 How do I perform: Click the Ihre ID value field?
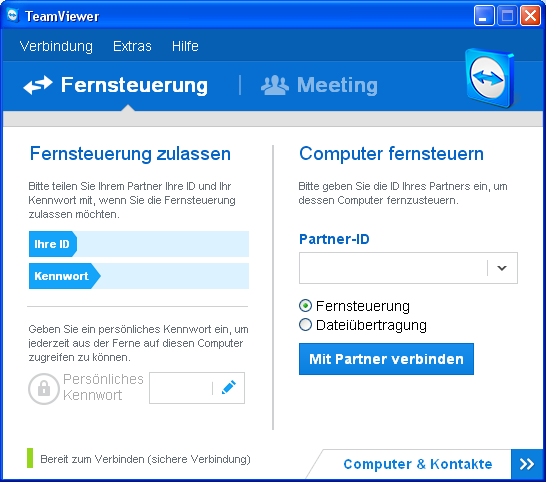pyautogui.click(x=163, y=244)
